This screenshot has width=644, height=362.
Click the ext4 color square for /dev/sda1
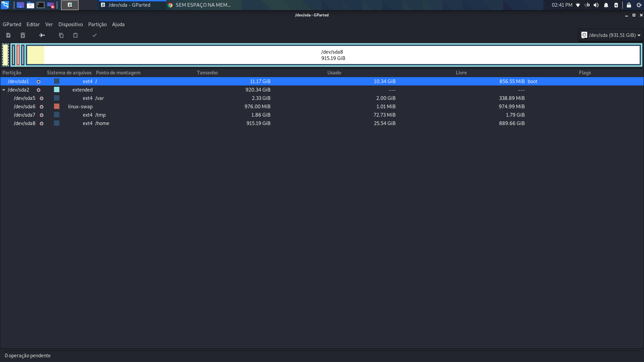pos(57,81)
